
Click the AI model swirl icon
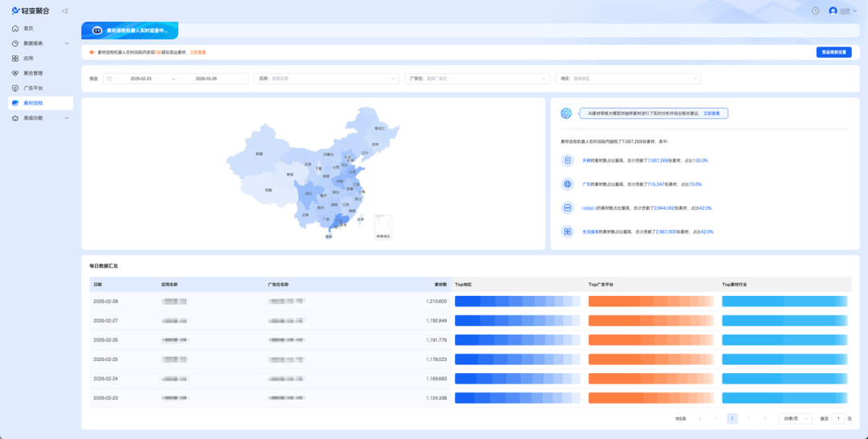pos(566,113)
